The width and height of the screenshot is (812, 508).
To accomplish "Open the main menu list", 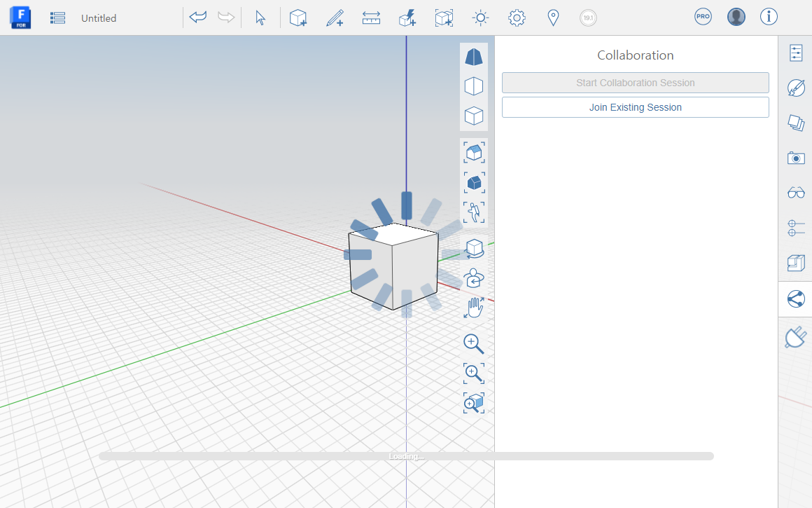I will coord(57,18).
